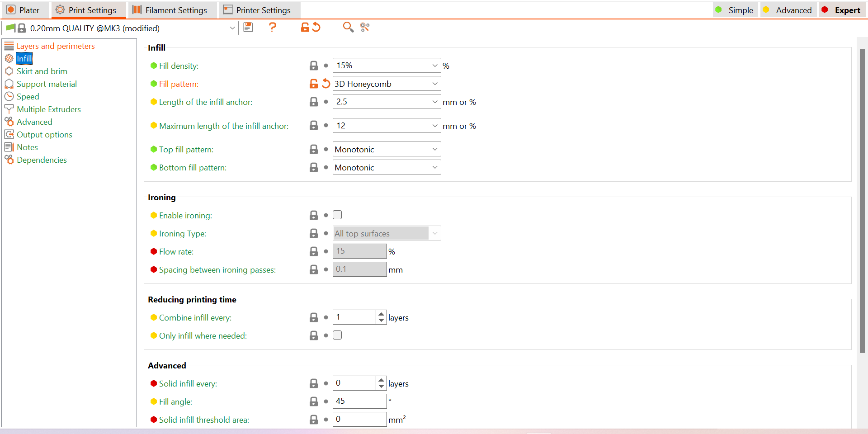The height and width of the screenshot is (434, 868).
Task: Open Support material settings page
Action: pyautogui.click(x=47, y=84)
